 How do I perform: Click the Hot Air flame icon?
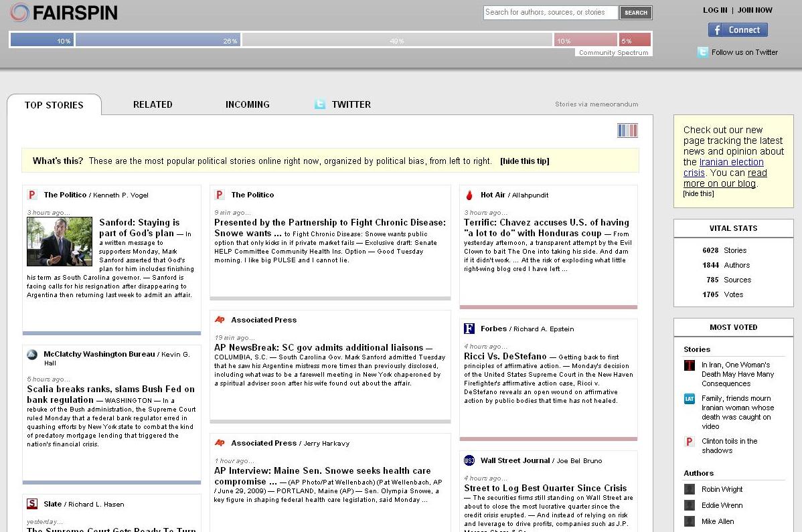point(469,195)
